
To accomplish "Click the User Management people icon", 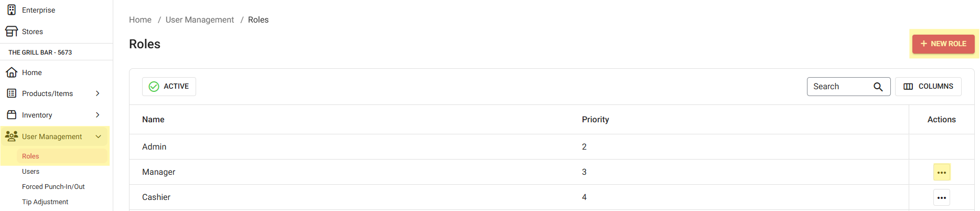I will point(12,136).
